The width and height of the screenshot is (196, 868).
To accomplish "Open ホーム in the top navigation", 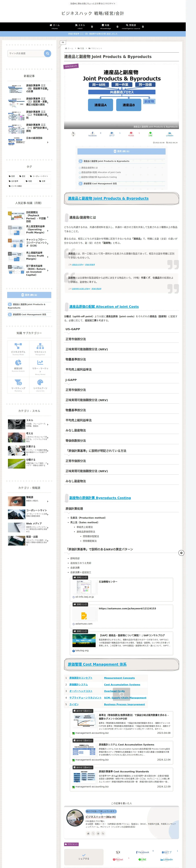I will click(x=55, y=27).
